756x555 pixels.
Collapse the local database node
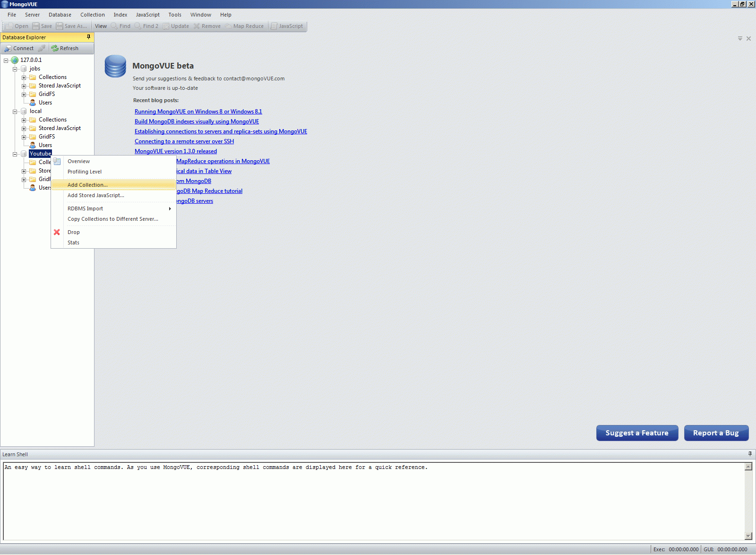[15, 112]
